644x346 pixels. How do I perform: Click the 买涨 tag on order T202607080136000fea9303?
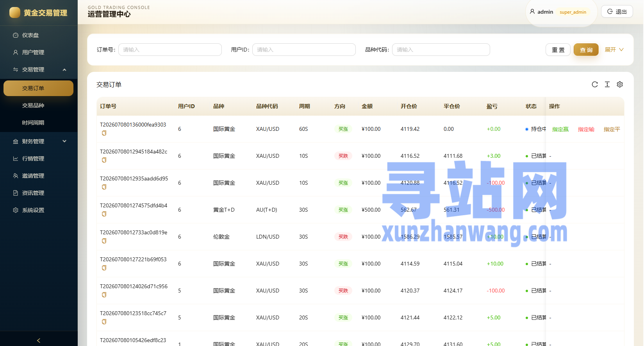click(x=343, y=129)
